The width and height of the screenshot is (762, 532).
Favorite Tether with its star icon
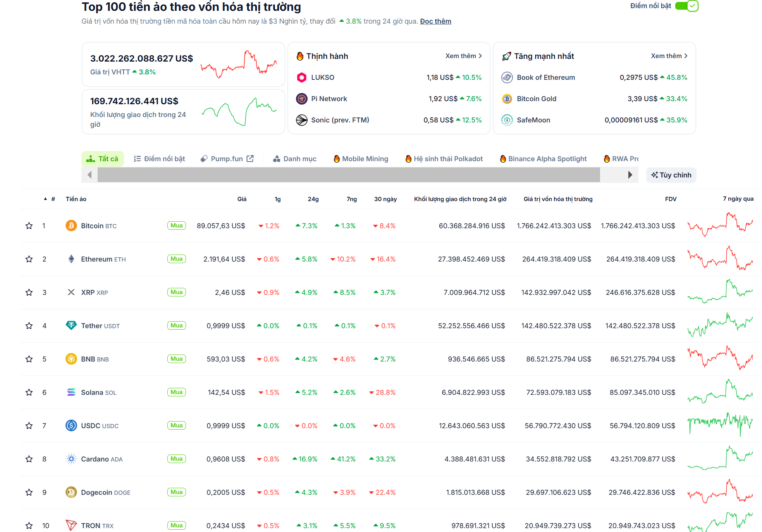[29, 325]
